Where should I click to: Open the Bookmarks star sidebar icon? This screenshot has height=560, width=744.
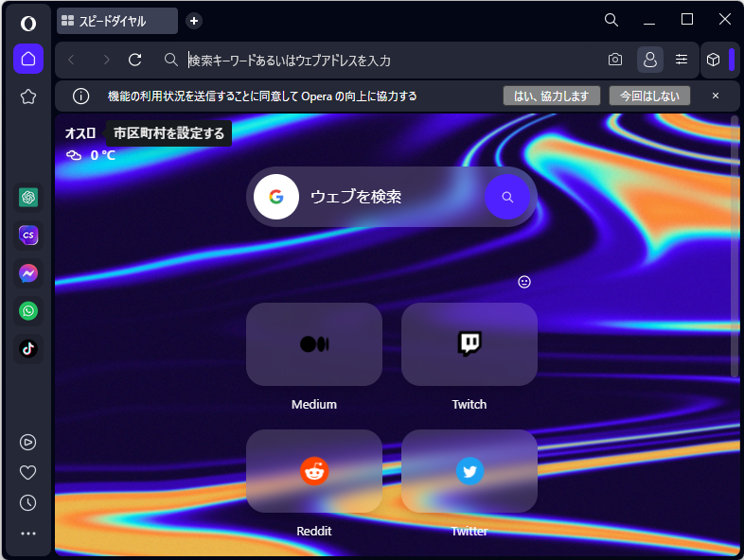(28, 96)
